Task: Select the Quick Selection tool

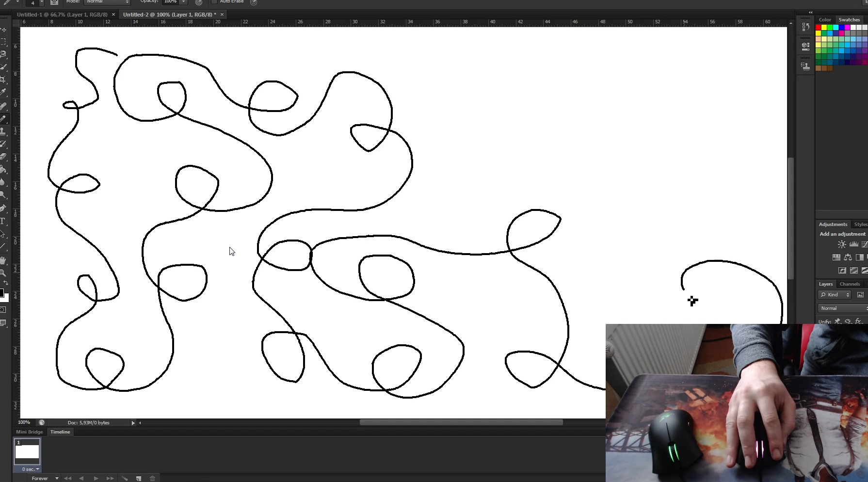Action: (x=3, y=67)
